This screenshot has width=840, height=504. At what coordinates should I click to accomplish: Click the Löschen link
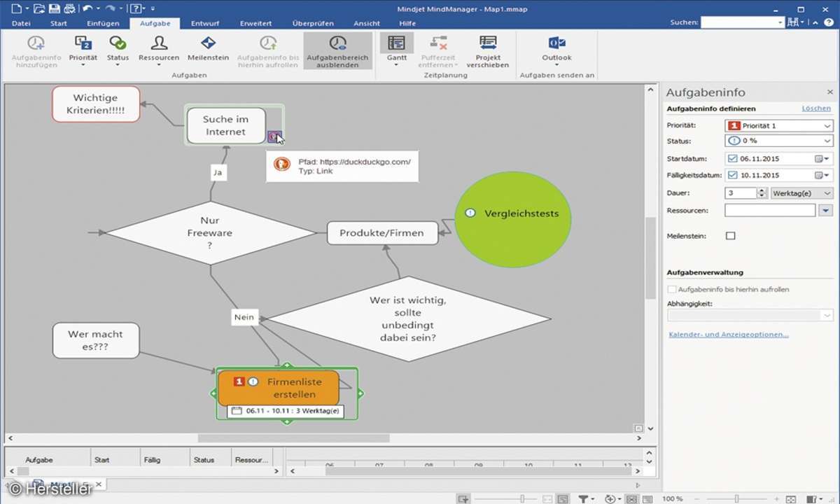click(815, 108)
